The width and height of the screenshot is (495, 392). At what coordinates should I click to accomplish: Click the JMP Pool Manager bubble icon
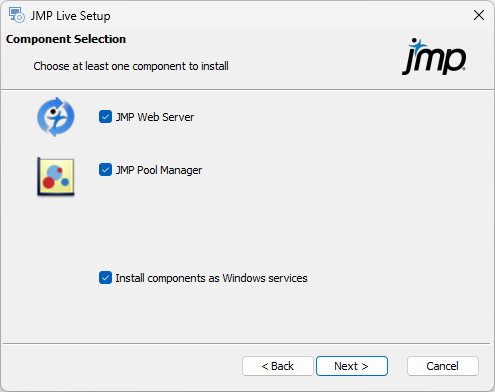point(56,177)
